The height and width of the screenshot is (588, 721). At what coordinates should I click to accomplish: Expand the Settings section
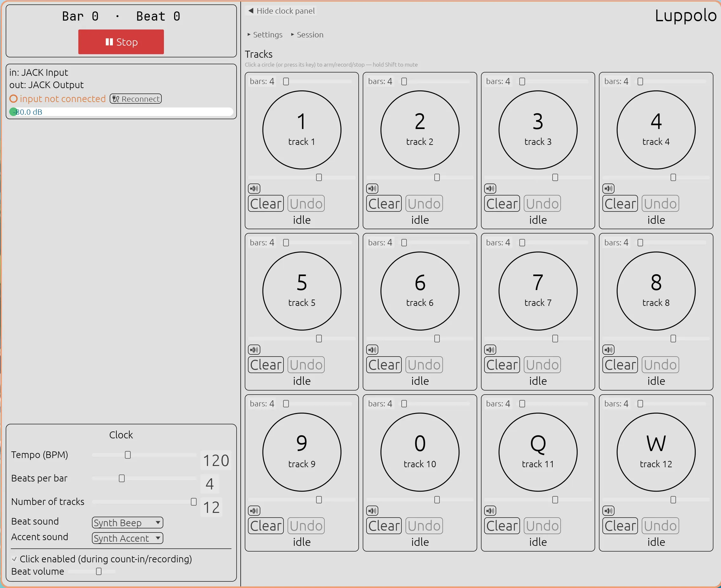265,35
